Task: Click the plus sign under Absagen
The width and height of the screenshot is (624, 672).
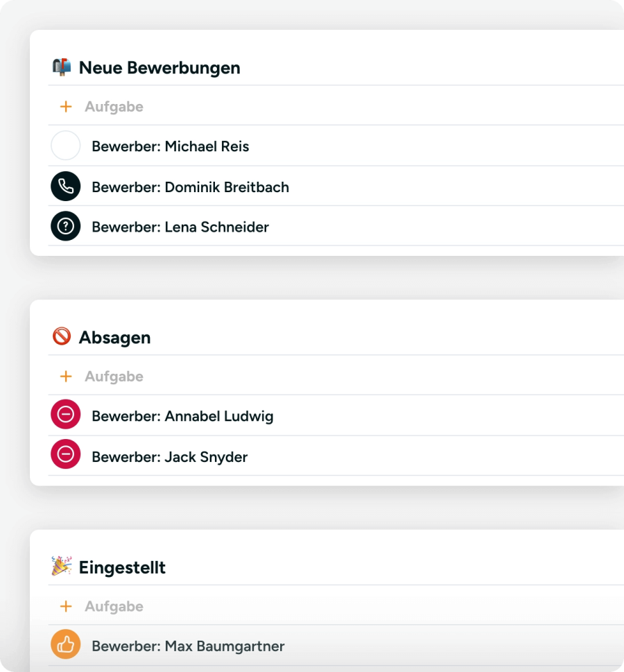Action: (66, 376)
